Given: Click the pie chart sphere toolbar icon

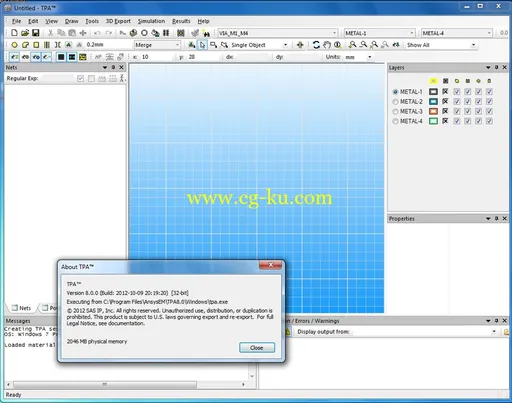Looking at the screenshot, I should [133, 33].
